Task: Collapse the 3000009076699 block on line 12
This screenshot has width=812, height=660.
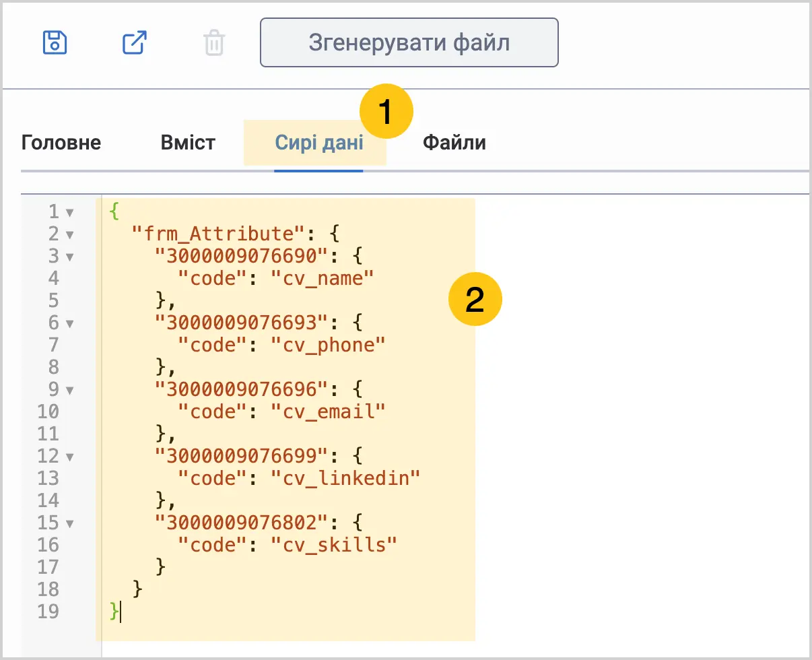Action: pyautogui.click(x=69, y=457)
